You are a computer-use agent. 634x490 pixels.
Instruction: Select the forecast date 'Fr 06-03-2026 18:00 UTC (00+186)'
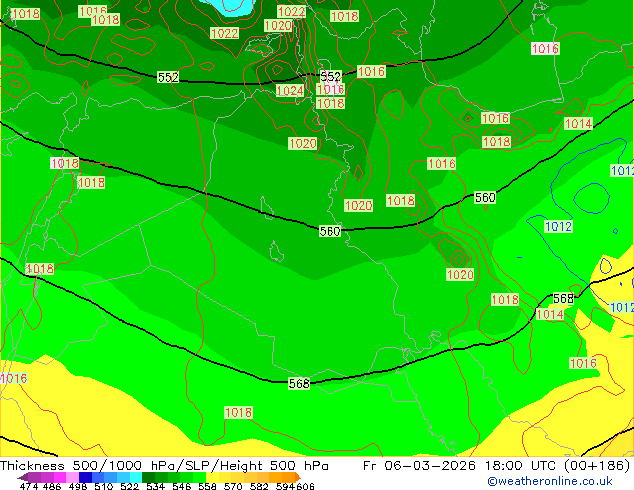point(497,466)
